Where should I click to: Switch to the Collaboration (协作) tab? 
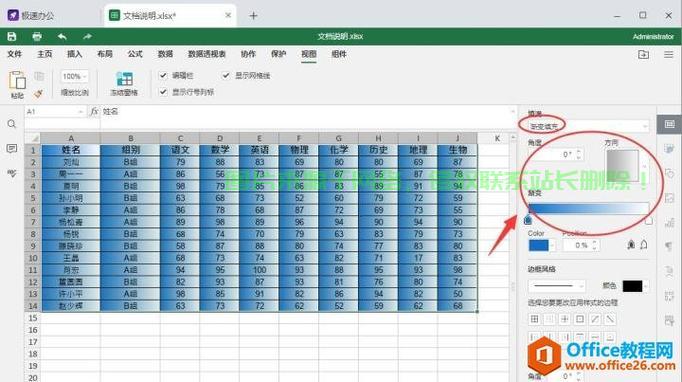click(x=248, y=54)
